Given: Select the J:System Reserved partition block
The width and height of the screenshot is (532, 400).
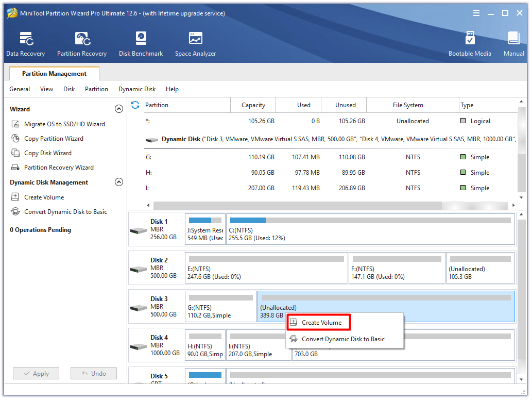Looking at the screenshot, I should [205, 229].
